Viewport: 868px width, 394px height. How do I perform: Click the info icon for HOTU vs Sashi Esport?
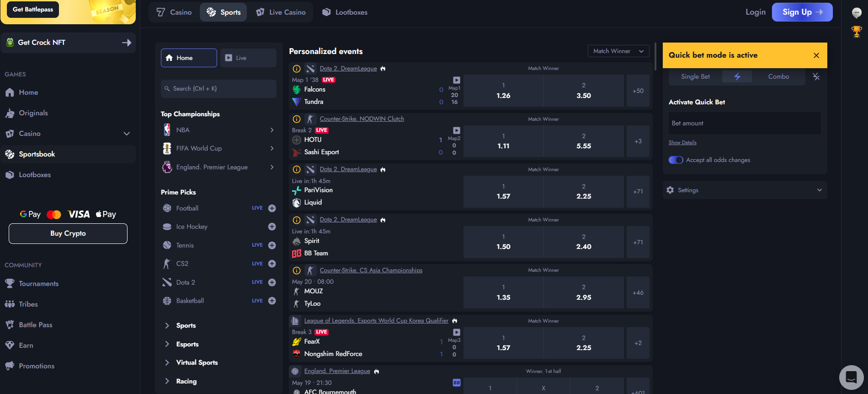click(297, 119)
